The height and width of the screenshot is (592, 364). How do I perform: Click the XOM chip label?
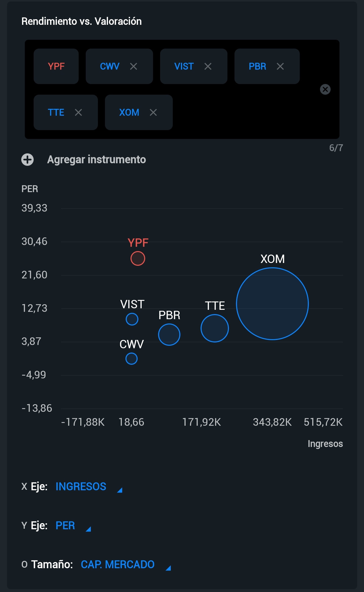129,112
